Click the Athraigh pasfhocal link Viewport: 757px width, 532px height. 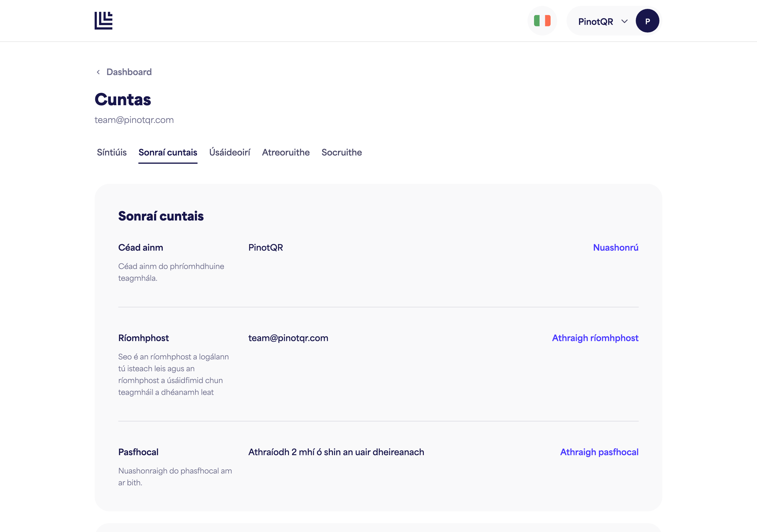(599, 452)
